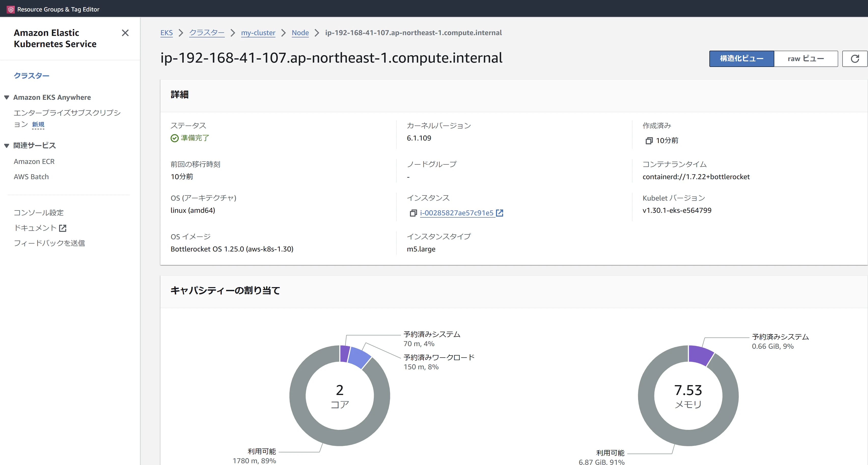This screenshot has height=465, width=868.
Task: Click the 予約済みワークロード chart label
Action: [439, 358]
